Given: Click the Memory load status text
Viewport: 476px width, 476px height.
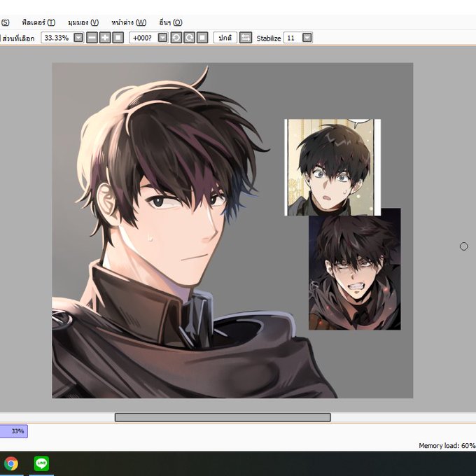Looking at the screenshot, I should click(x=447, y=446).
